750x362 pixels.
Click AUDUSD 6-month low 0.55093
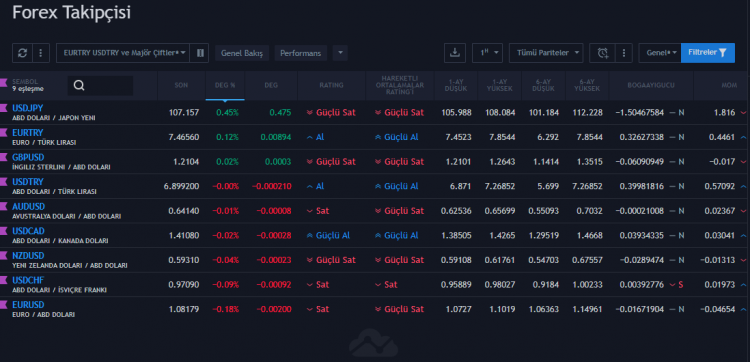click(x=544, y=211)
